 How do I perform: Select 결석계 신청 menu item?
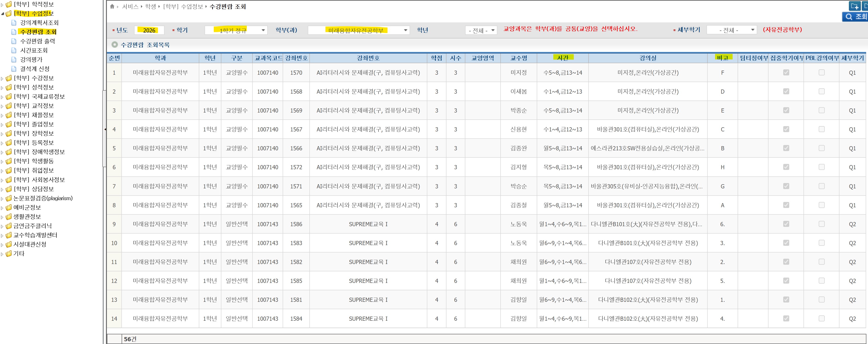(35, 69)
